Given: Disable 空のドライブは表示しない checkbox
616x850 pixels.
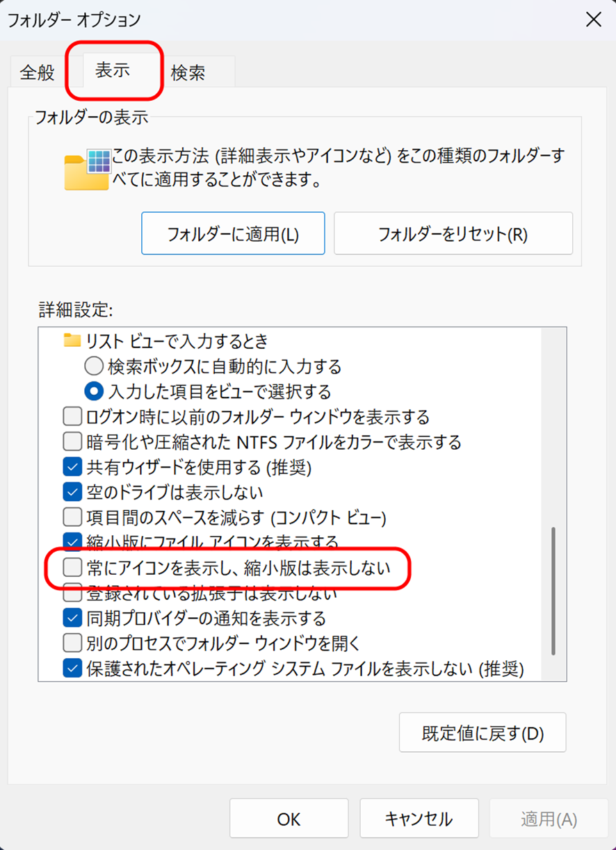Looking at the screenshot, I should coord(72,493).
